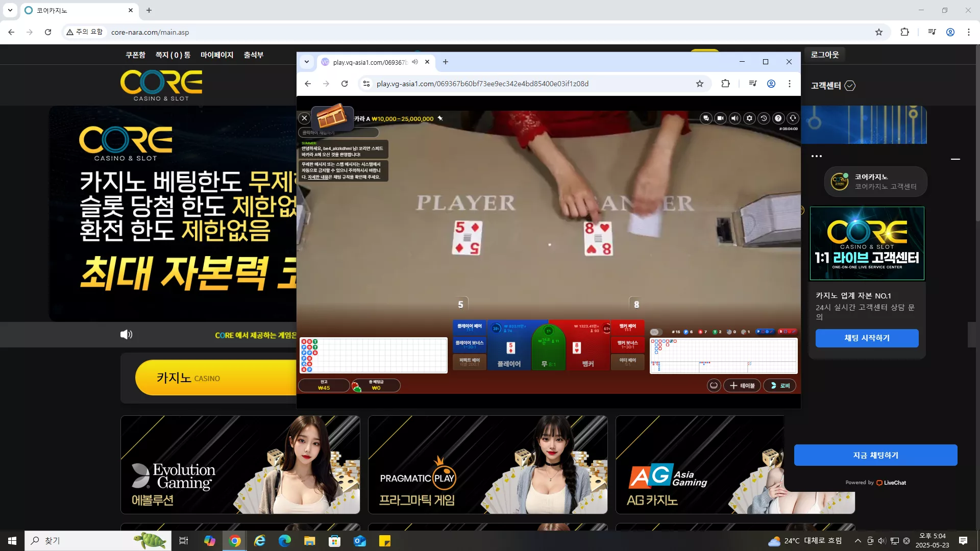Open the 자세한 내용 chat rules link

click(x=318, y=177)
